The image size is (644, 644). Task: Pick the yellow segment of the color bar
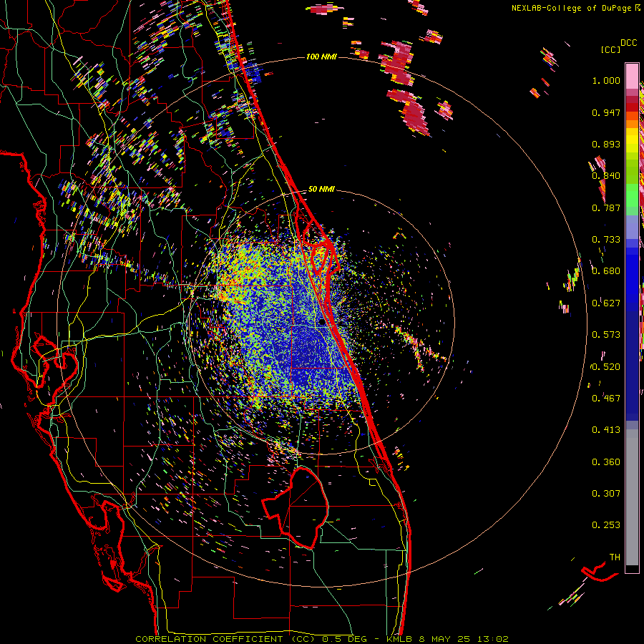pos(632,141)
